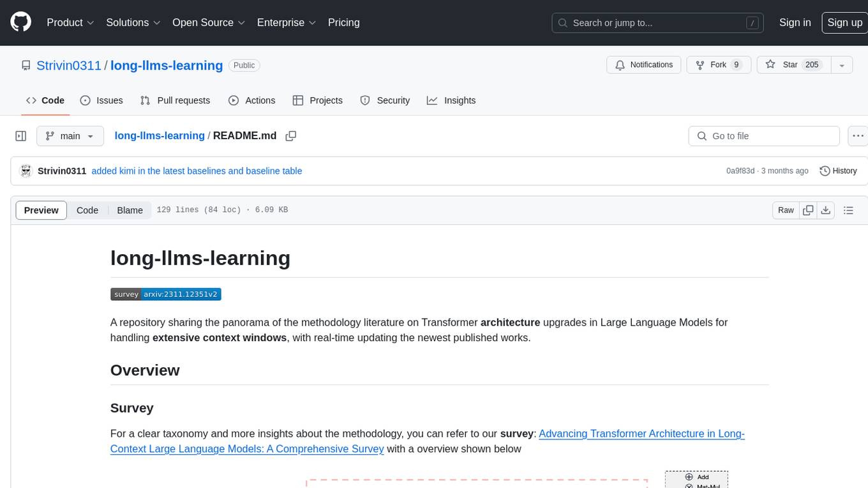This screenshot has width=868, height=488.
Task: Click the Strivin0311 author name in commit bar
Action: [x=62, y=171]
